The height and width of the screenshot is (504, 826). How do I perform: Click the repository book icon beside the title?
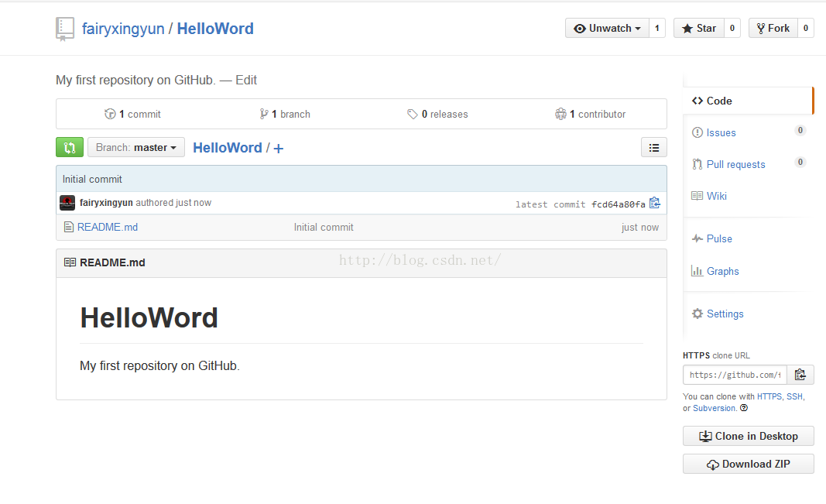click(x=65, y=29)
